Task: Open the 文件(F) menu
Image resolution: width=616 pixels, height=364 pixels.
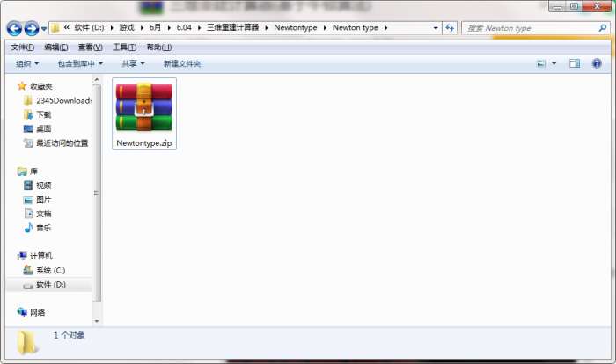Action: pos(22,47)
